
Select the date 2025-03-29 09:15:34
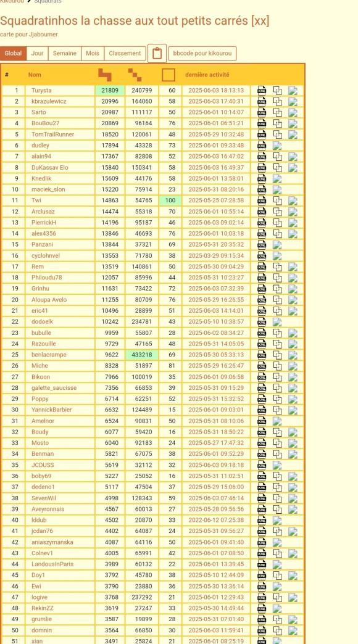pyautogui.click(x=216, y=255)
